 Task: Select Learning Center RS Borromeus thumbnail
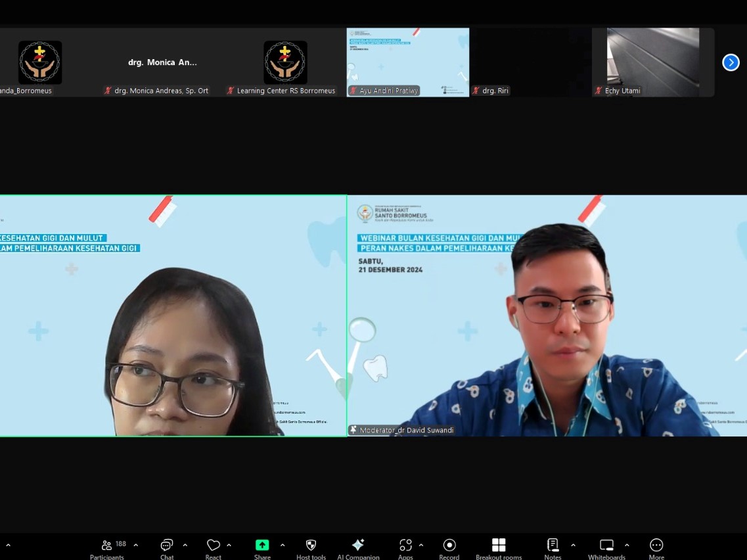(x=285, y=62)
